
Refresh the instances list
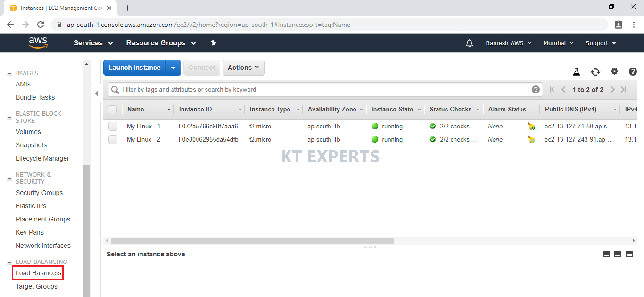(x=595, y=72)
